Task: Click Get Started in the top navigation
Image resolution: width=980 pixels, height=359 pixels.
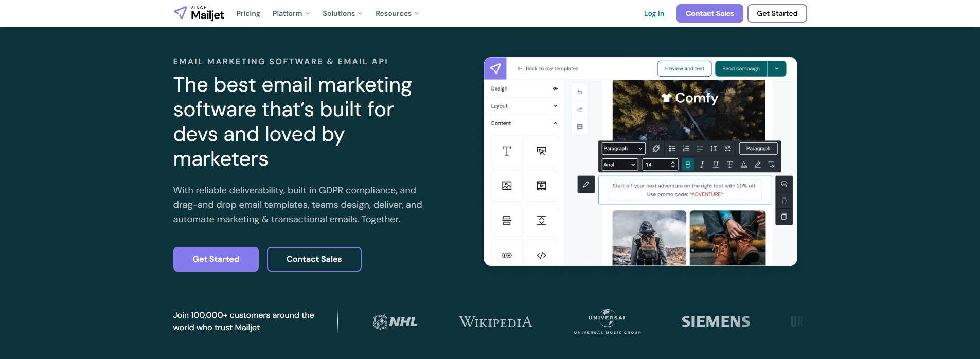Action: click(x=777, y=13)
